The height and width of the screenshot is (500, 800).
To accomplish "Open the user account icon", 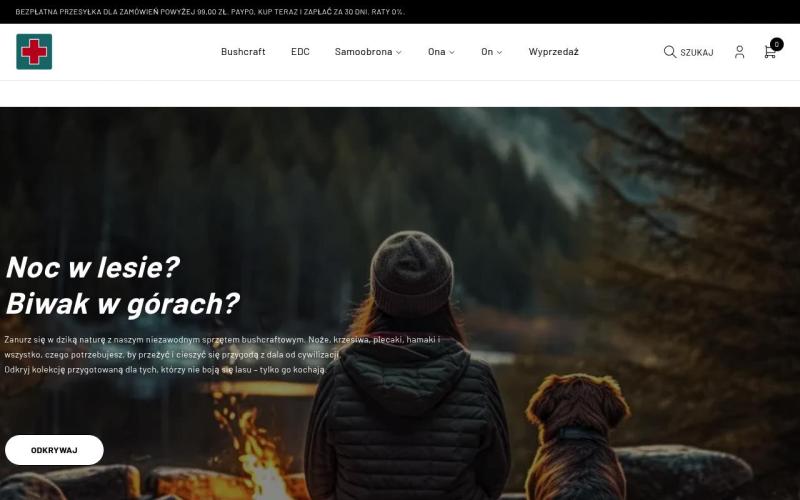I will tap(739, 52).
